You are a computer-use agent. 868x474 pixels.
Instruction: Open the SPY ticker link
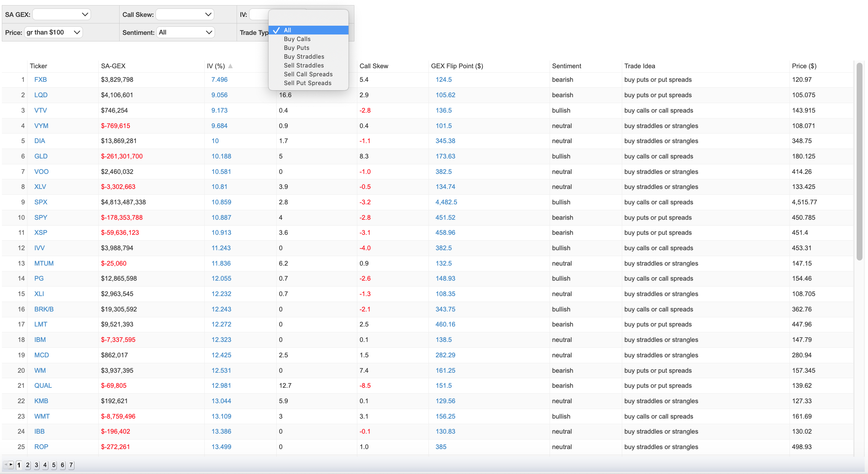(41, 218)
